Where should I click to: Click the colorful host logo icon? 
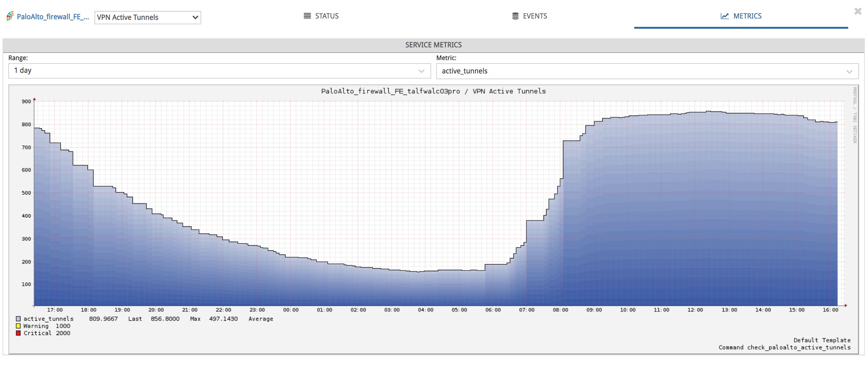point(10,16)
